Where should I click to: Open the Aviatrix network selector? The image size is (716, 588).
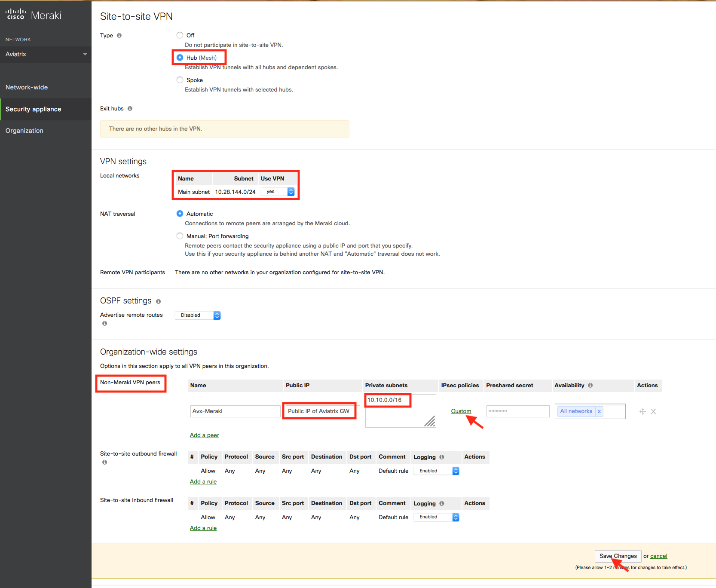(46, 54)
